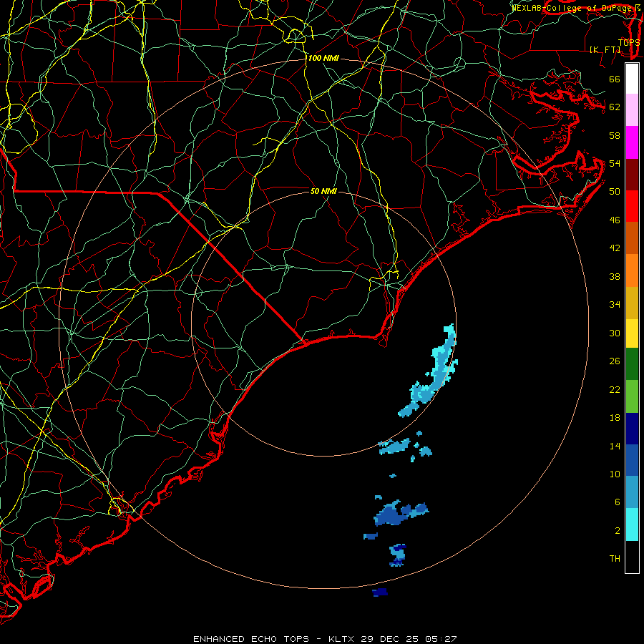
Task: Click the '46' legend value
Action: [x=615, y=220]
